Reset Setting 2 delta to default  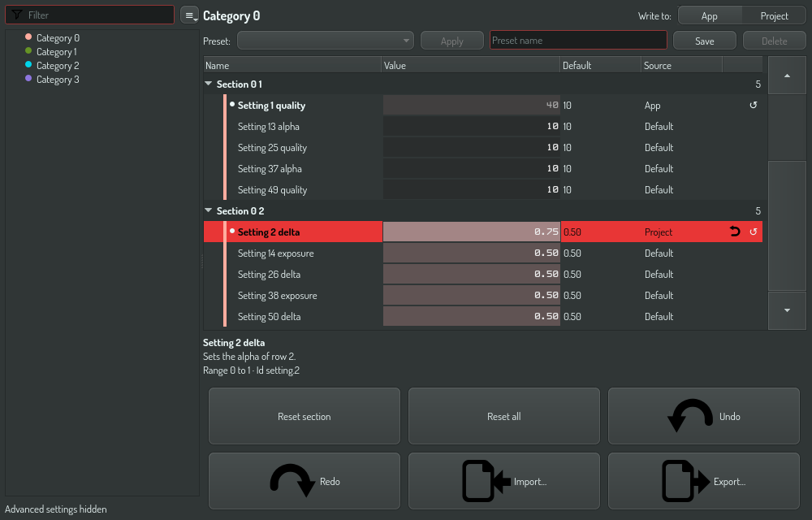[x=753, y=232]
